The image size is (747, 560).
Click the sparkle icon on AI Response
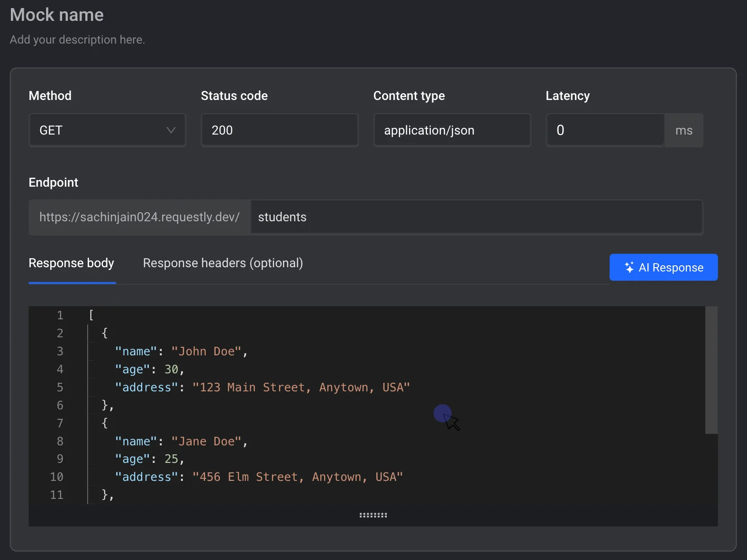[629, 267]
